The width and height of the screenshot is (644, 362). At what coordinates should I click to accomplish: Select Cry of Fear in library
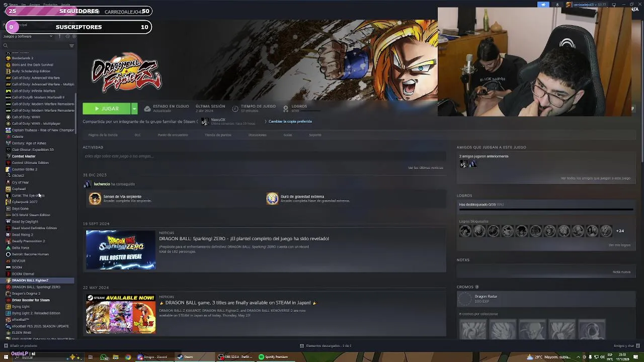click(x=20, y=183)
